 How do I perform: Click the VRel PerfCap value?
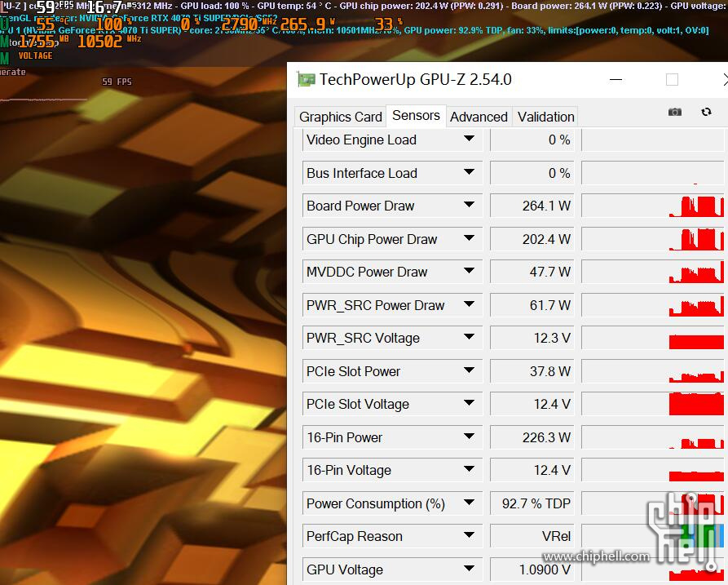tap(532, 536)
